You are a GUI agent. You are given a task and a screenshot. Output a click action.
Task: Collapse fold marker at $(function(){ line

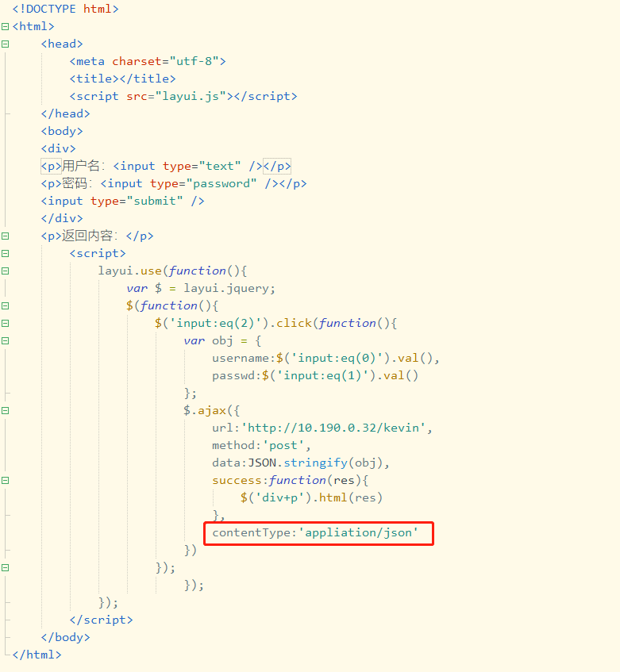point(5,306)
